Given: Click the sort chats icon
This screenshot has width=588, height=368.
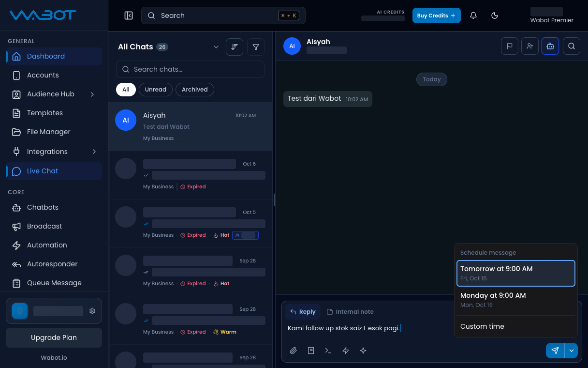Looking at the screenshot, I should pos(235,47).
